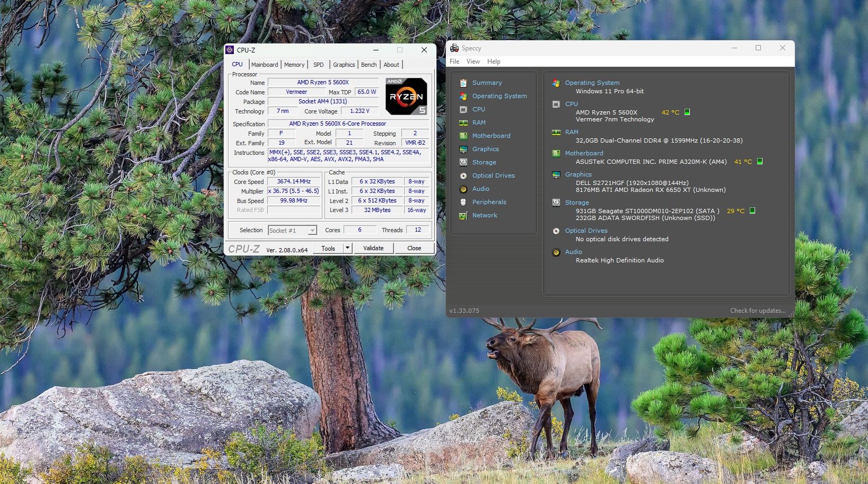Click the Cores value 6 in CPU-Z

(360, 230)
